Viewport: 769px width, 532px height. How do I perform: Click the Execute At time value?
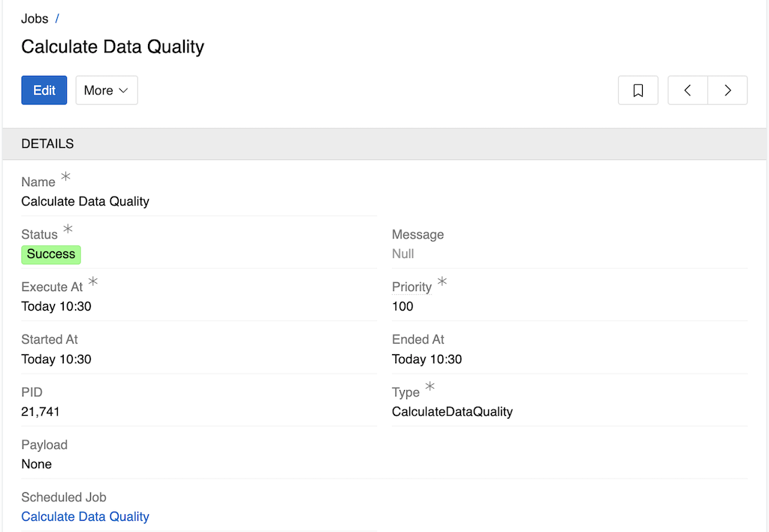(56, 306)
